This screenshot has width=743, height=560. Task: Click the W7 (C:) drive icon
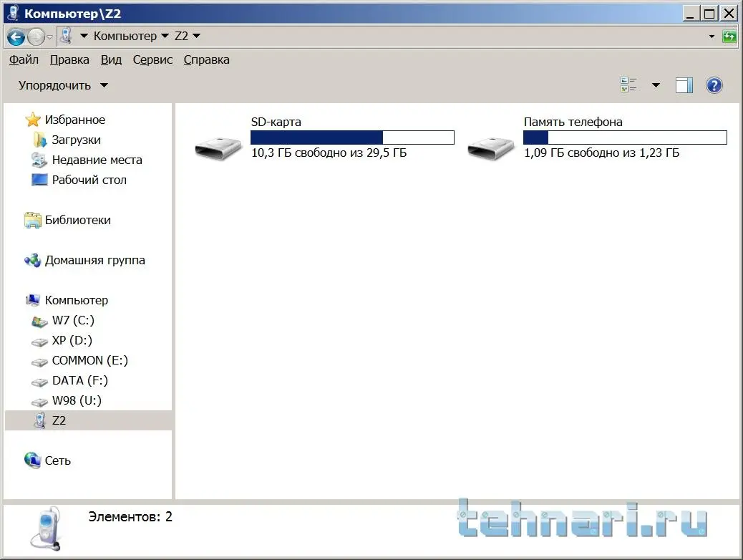pyautogui.click(x=39, y=321)
